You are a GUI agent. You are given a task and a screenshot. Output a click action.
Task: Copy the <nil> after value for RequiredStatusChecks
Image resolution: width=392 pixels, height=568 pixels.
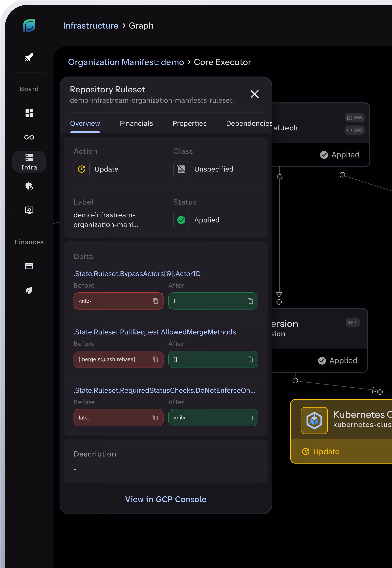(250, 418)
